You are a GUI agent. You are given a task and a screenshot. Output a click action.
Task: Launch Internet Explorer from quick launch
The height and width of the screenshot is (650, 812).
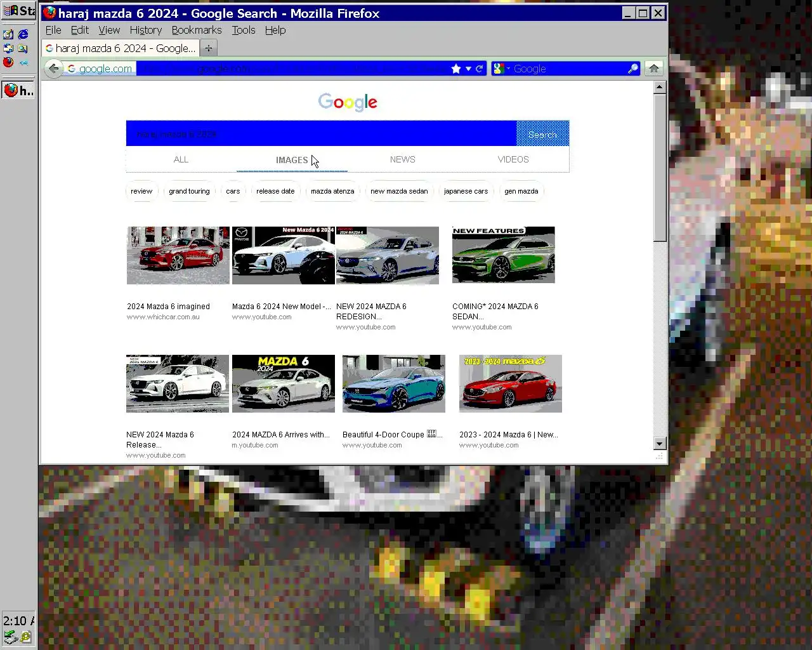pyautogui.click(x=23, y=34)
